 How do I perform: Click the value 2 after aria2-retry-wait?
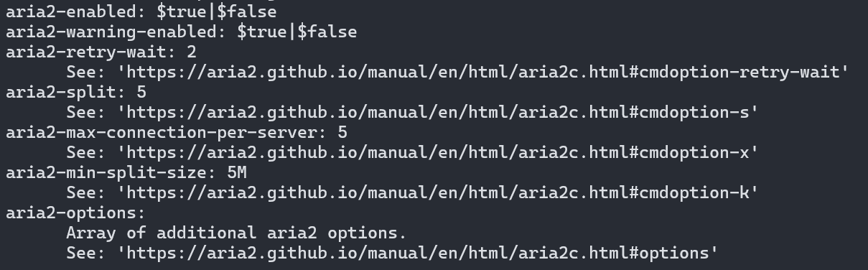pos(192,52)
